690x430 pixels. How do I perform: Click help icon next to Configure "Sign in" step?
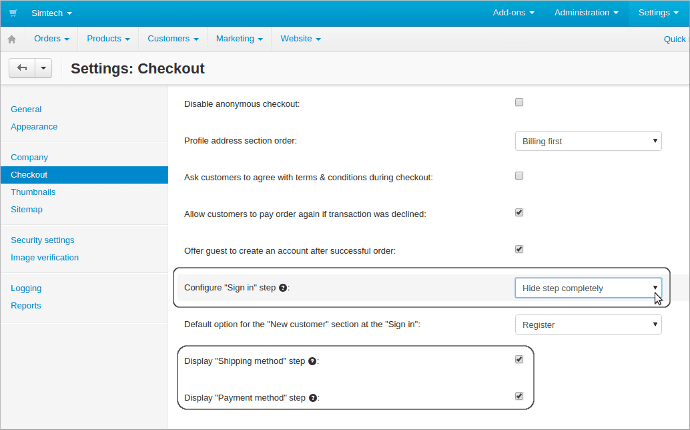pos(283,288)
